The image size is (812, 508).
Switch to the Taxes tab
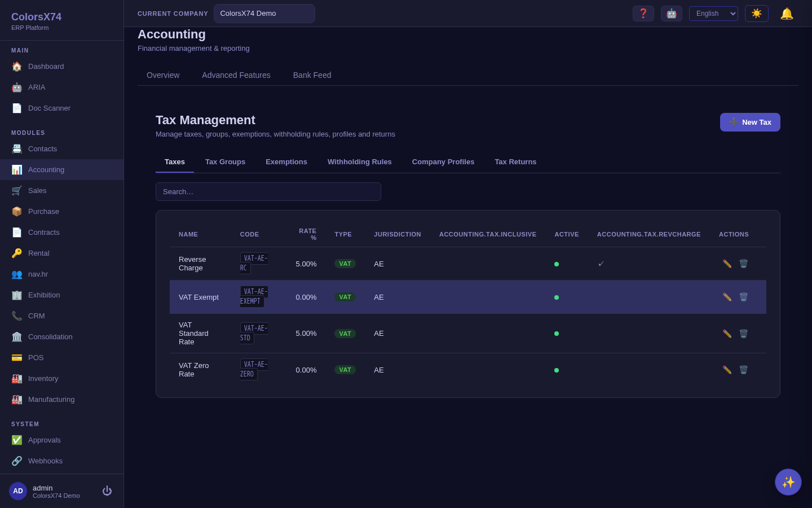pyautogui.click(x=175, y=162)
